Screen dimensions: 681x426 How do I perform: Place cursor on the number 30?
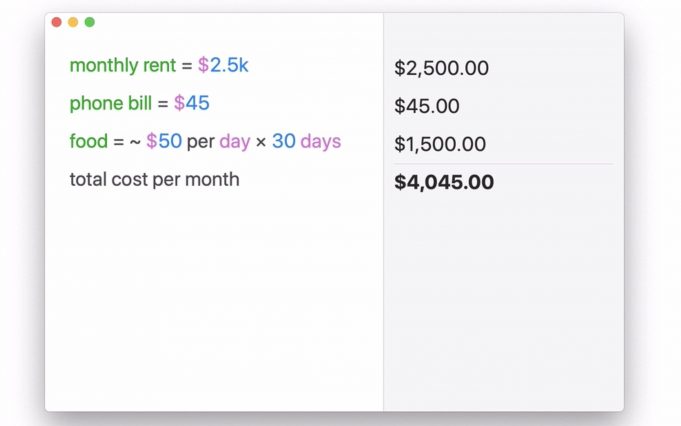pos(284,141)
